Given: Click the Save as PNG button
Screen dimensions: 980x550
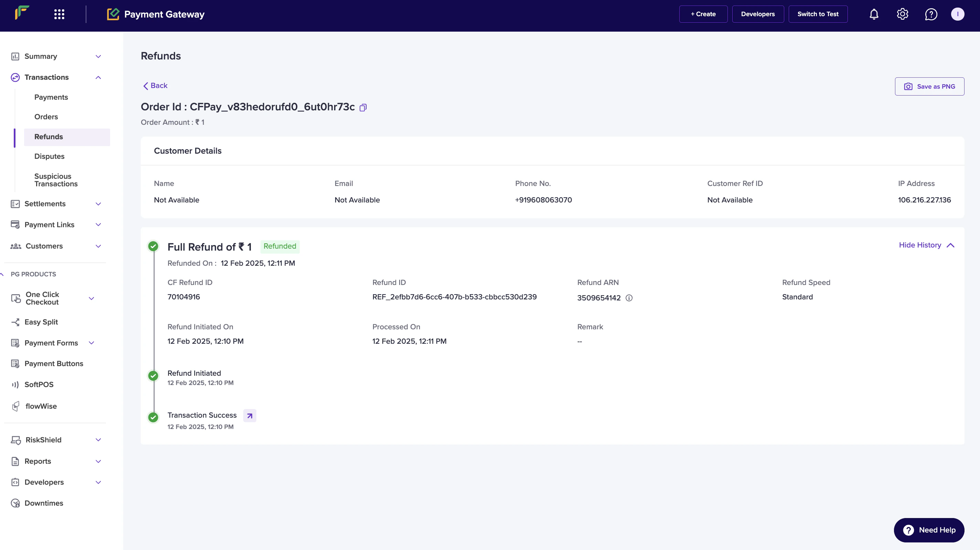Looking at the screenshot, I should pos(929,86).
